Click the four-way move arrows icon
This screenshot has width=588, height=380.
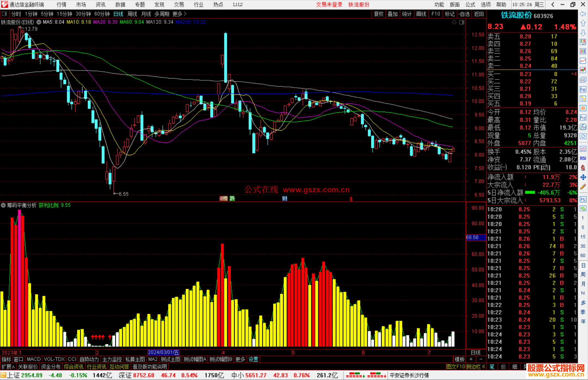point(583,177)
